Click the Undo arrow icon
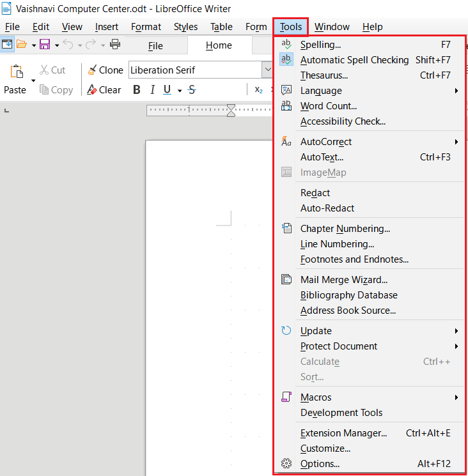The width and height of the screenshot is (468, 476). tap(68, 44)
